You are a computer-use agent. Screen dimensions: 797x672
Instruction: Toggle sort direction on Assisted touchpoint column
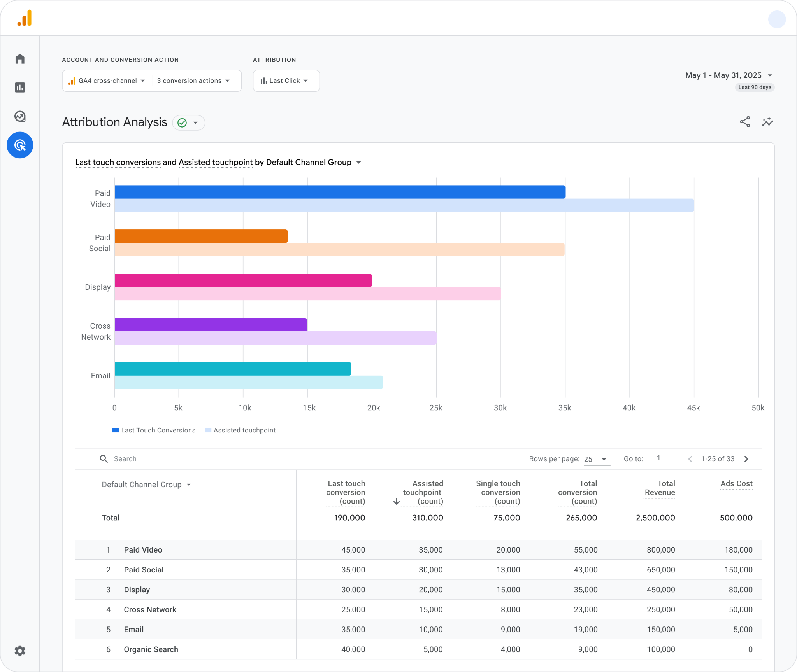coord(396,501)
